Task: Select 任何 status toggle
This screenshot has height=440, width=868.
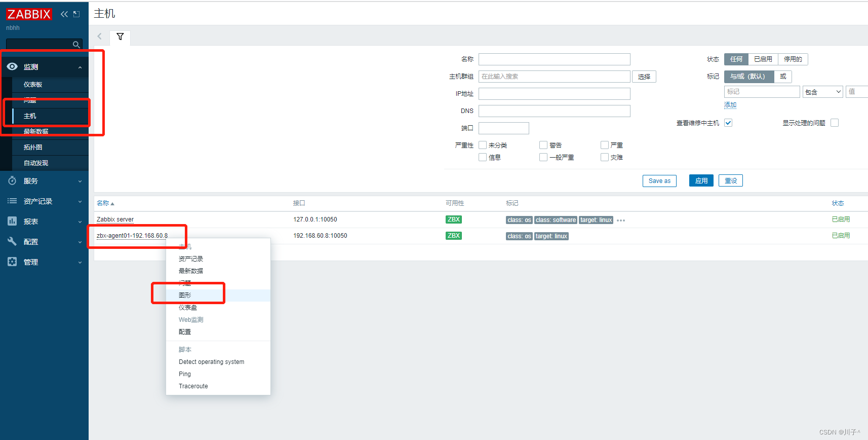Action: click(736, 59)
